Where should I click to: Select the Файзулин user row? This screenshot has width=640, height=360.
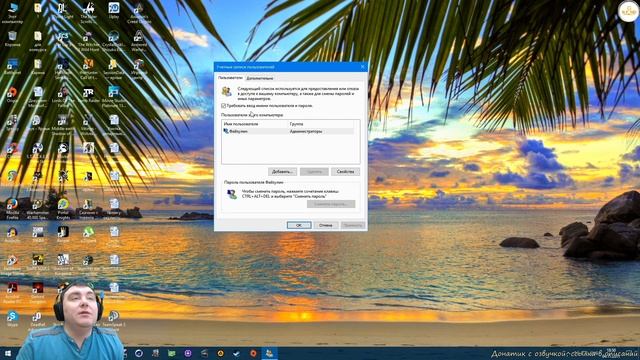pyautogui.click(x=288, y=131)
